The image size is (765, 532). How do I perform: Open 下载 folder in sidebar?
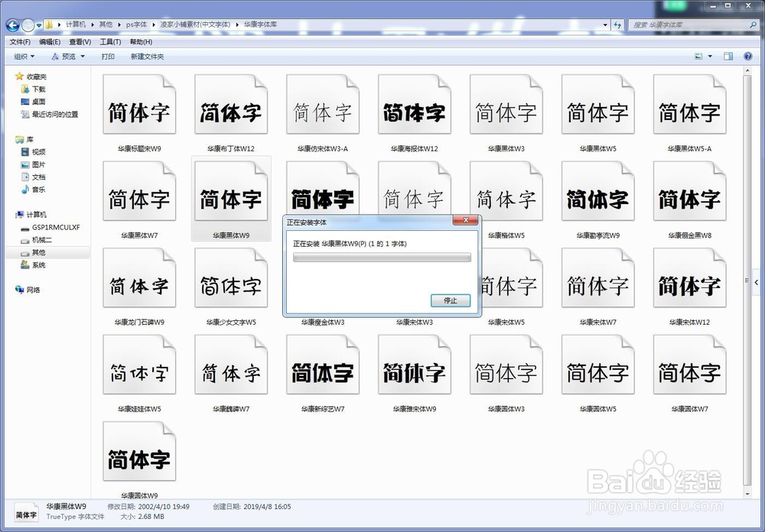[38, 89]
